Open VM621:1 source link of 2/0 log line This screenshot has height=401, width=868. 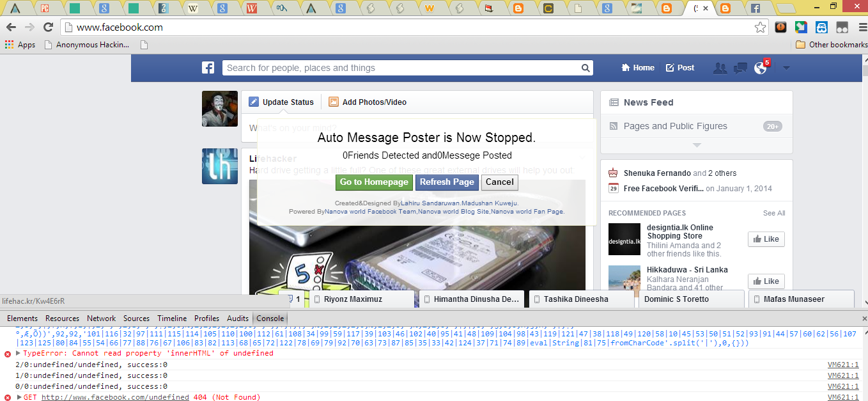pos(843,365)
